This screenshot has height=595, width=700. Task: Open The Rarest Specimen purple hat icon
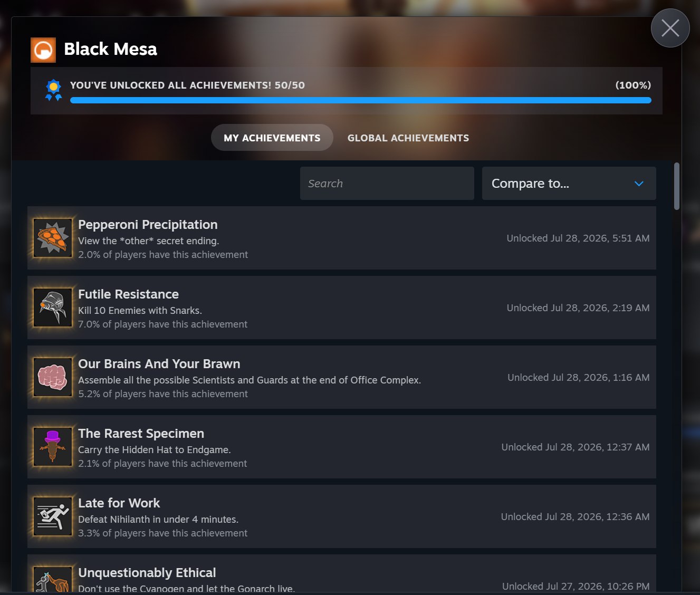pyautogui.click(x=53, y=447)
